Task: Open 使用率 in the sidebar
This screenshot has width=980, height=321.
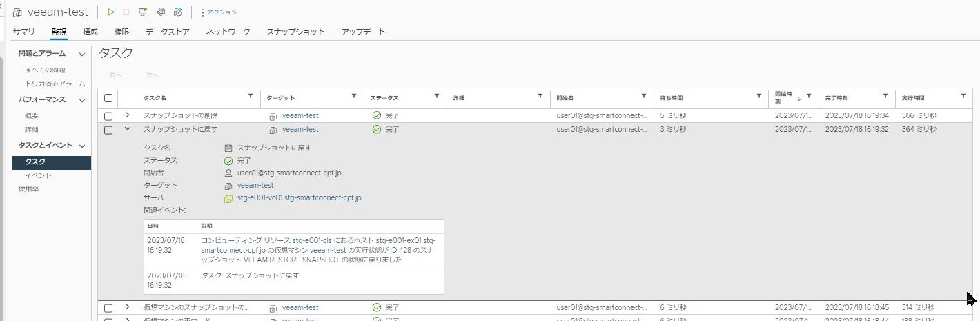Action: [28, 188]
